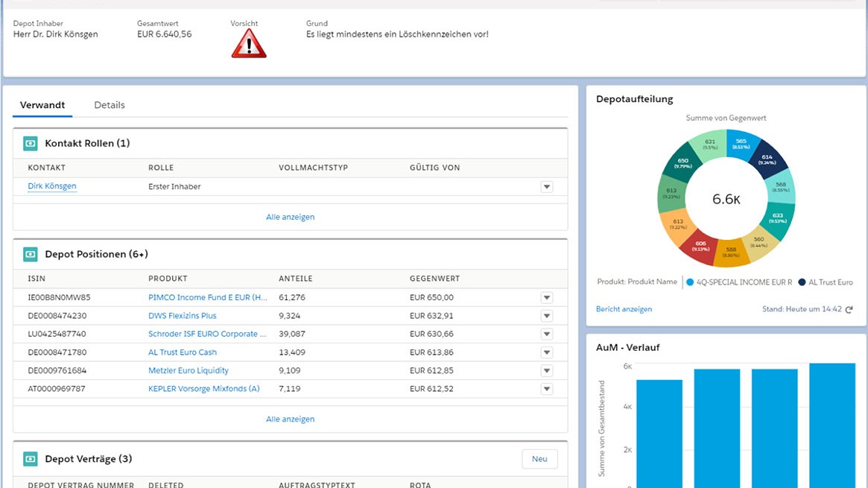
Task: Click the light blue 565 donut segment
Action: coord(741,144)
